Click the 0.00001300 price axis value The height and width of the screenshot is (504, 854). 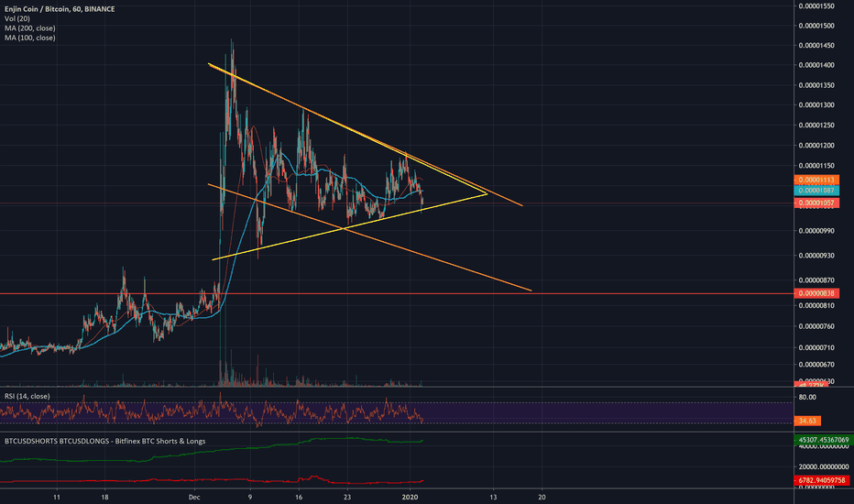[x=816, y=104]
